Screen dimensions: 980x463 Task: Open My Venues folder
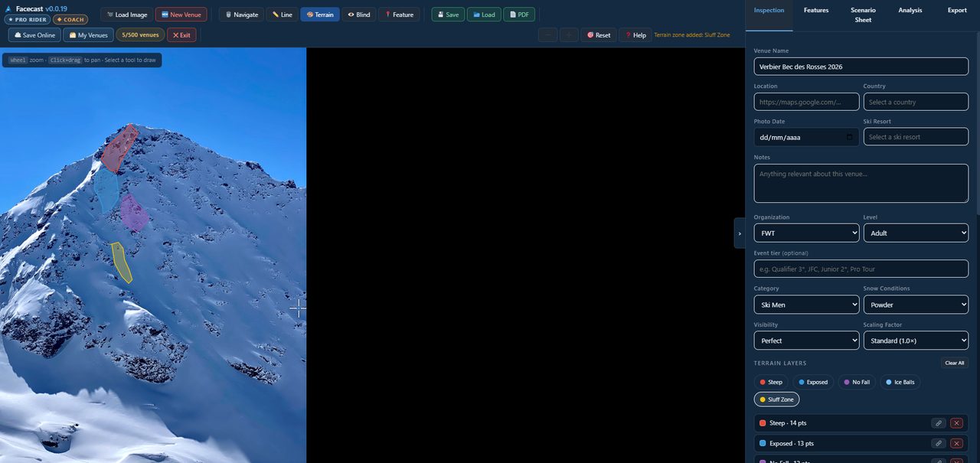point(88,35)
